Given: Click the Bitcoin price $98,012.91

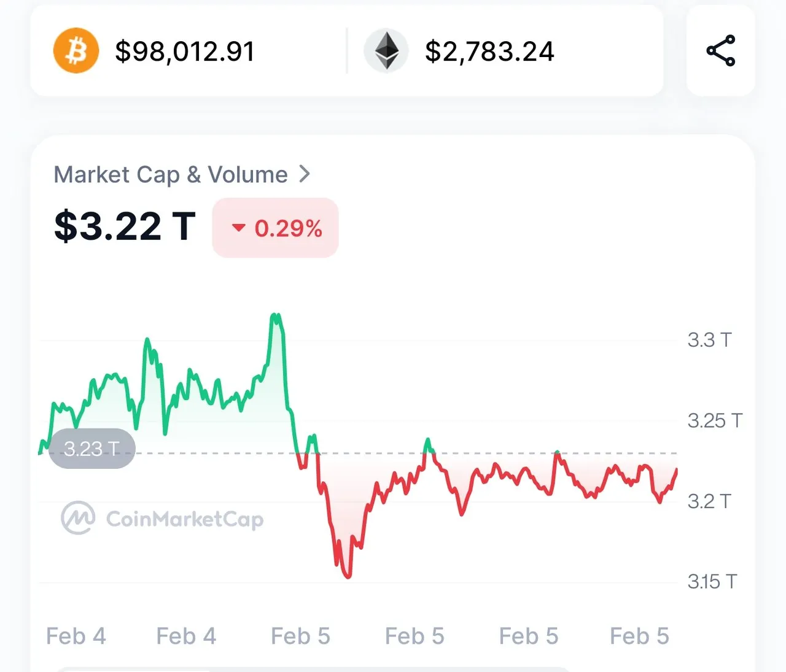Looking at the screenshot, I should click(185, 52).
